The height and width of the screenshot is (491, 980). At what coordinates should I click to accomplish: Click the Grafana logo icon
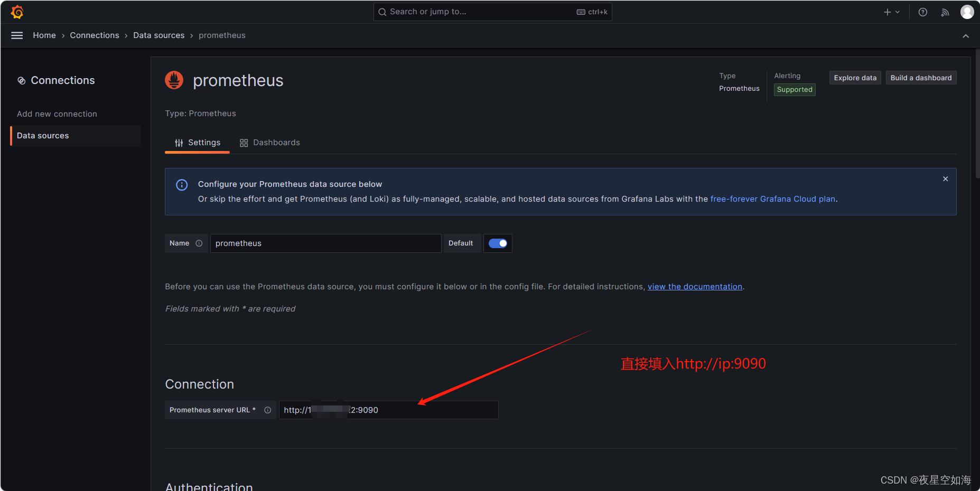click(17, 12)
